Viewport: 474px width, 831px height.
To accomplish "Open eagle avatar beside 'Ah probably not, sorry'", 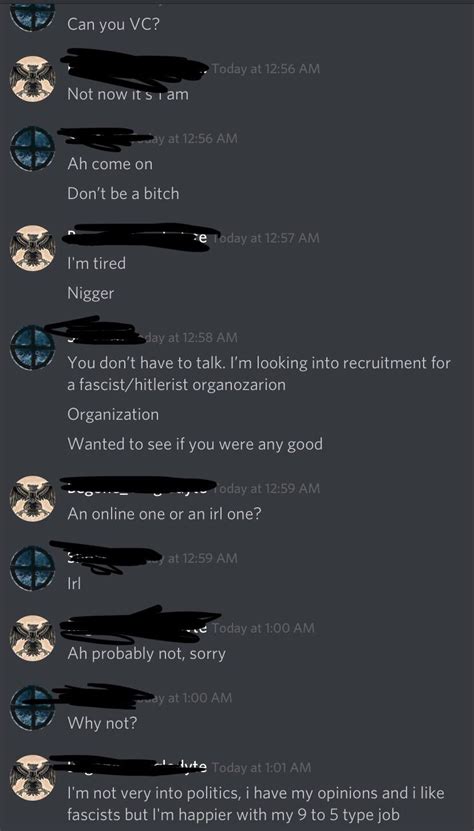I will (32, 638).
